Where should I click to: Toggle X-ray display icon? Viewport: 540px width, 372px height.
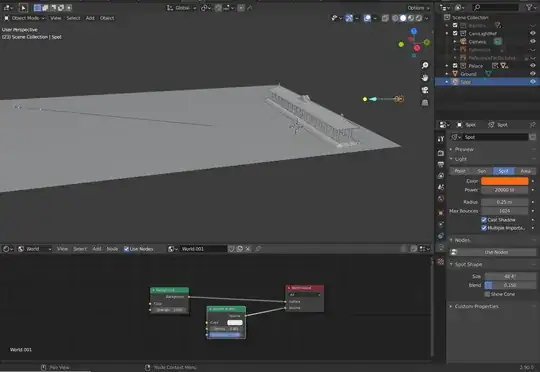385,18
